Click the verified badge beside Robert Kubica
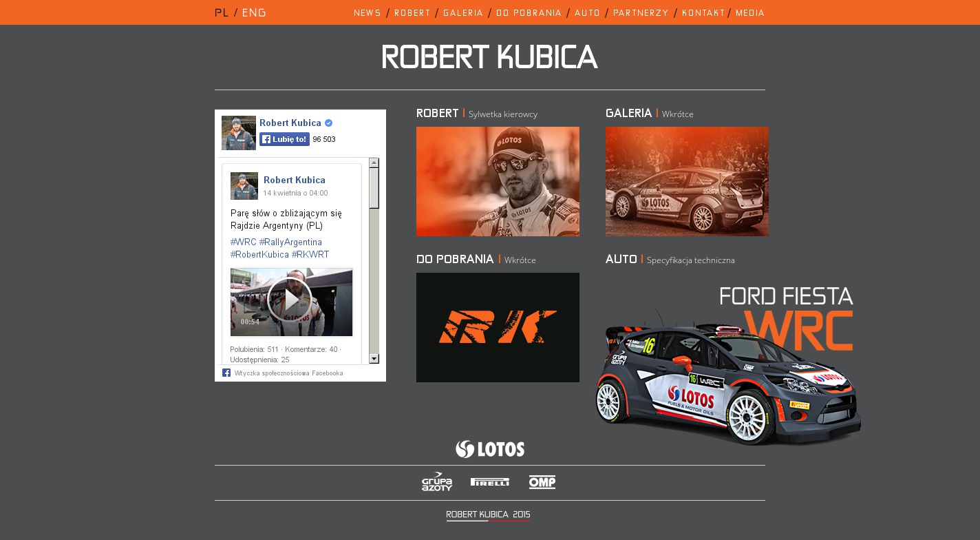Viewport: 980px width, 540px height. pos(329,123)
